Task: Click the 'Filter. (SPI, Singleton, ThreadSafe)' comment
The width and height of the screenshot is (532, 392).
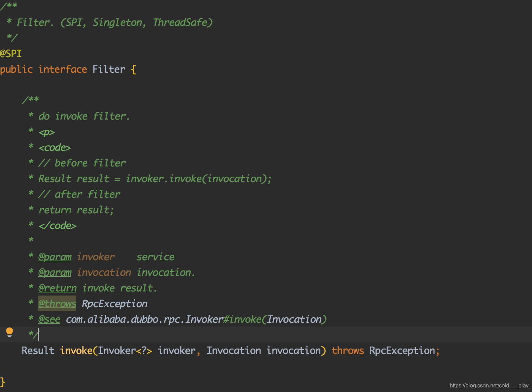Action: [115, 22]
